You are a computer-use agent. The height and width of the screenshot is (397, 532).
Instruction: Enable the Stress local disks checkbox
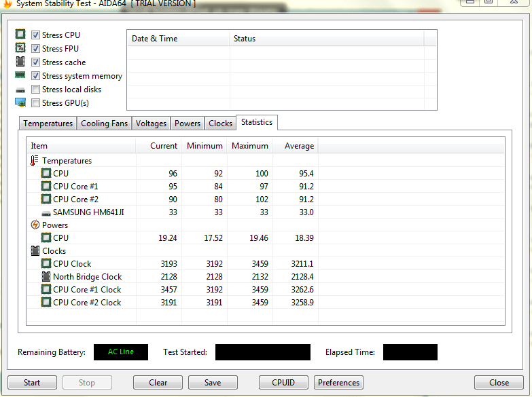pyautogui.click(x=35, y=89)
